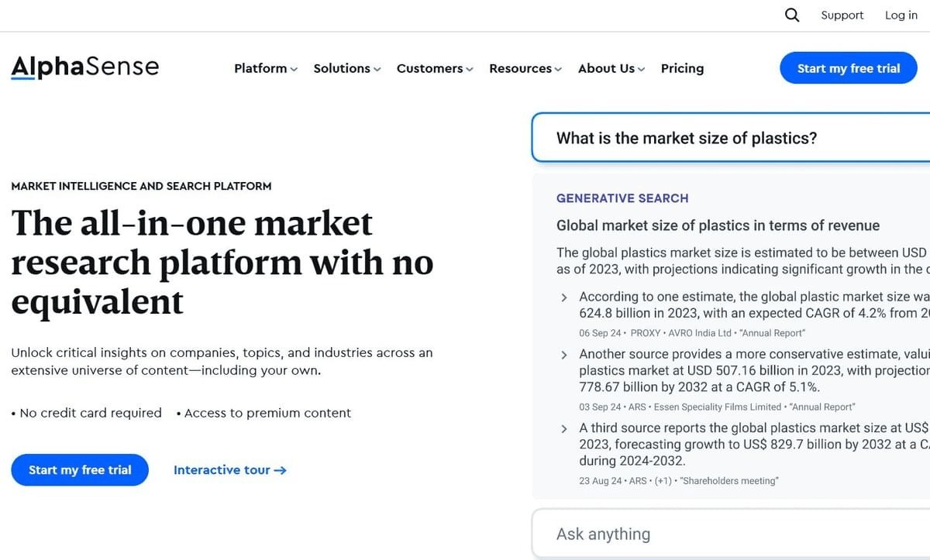Click 'Access to premium content' text
Image resolution: width=930 pixels, height=560 pixels.
pos(267,413)
